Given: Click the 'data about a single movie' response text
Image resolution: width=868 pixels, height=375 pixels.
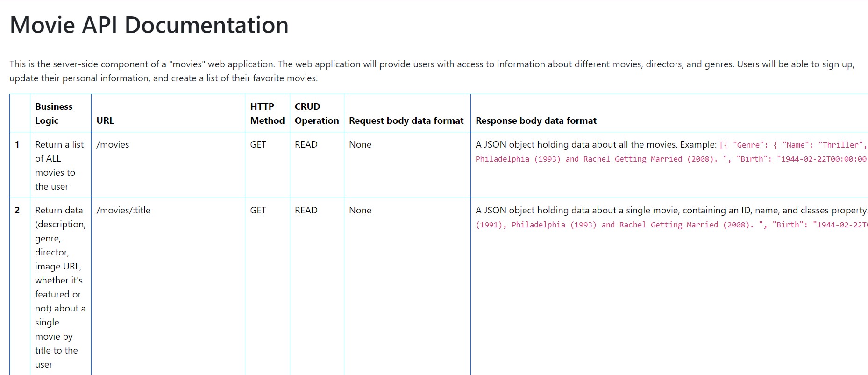Looking at the screenshot, I should click(671, 210).
